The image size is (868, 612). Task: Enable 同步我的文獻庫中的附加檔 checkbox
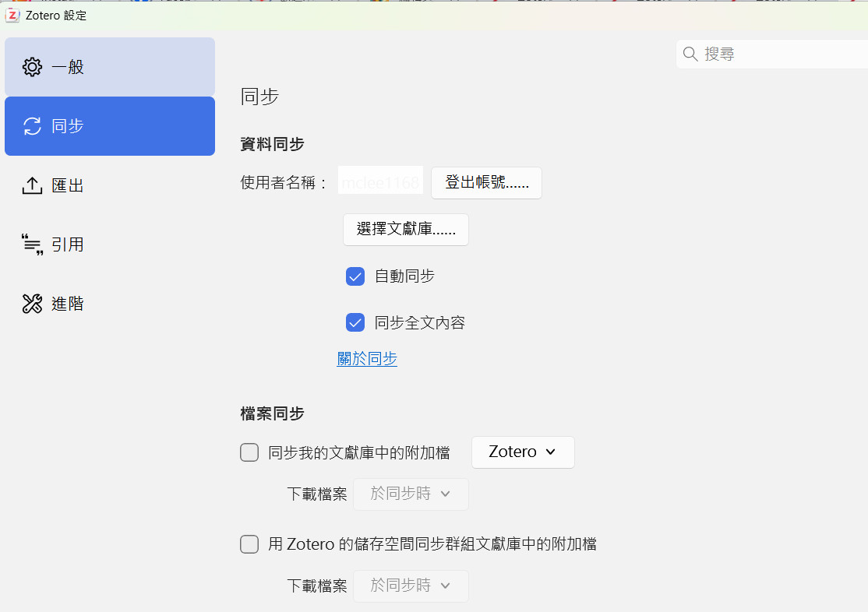point(249,452)
